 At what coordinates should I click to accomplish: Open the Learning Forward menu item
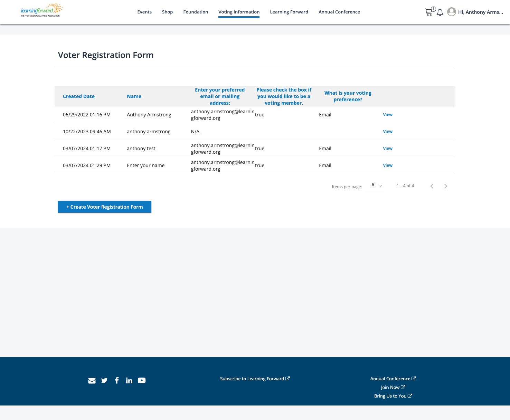[289, 12]
